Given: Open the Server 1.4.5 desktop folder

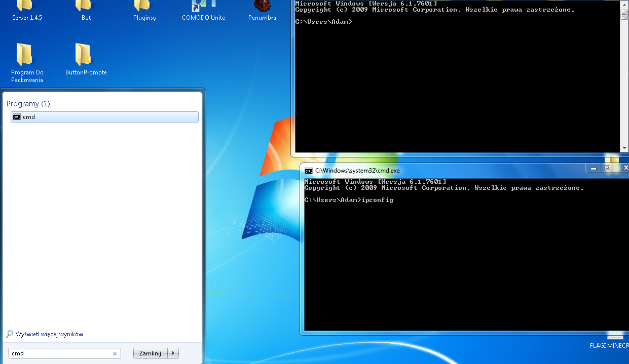Looking at the screenshot, I should 27,11.
